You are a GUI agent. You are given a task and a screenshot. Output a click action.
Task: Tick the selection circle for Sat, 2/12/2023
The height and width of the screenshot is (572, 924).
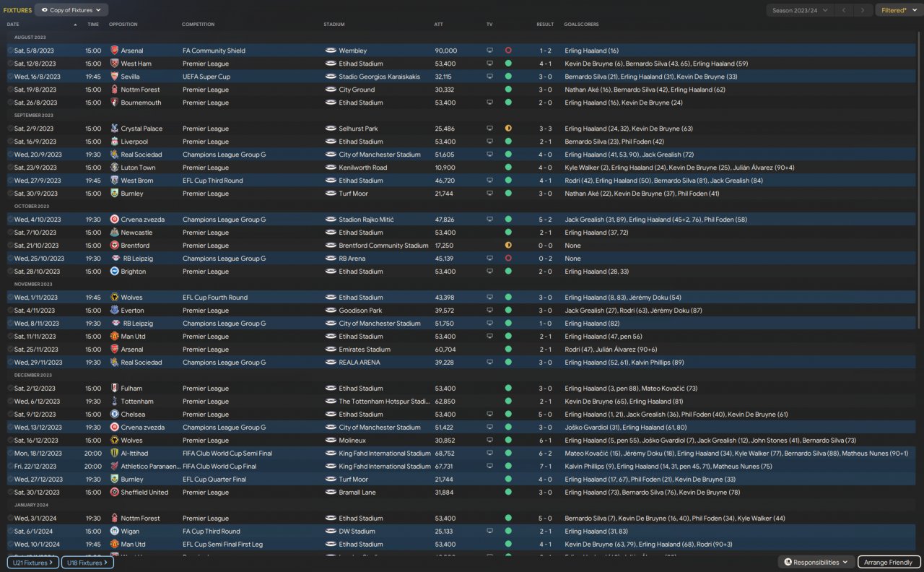coord(10,389)
